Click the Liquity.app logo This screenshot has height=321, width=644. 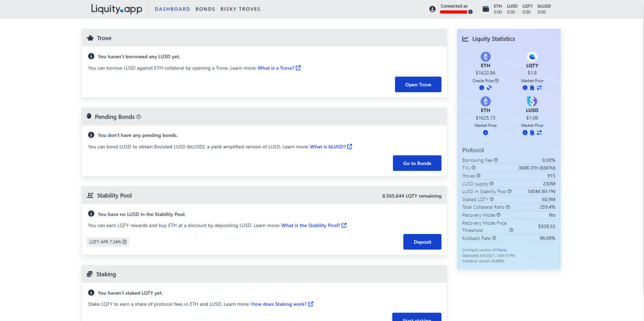click(117, 9)
